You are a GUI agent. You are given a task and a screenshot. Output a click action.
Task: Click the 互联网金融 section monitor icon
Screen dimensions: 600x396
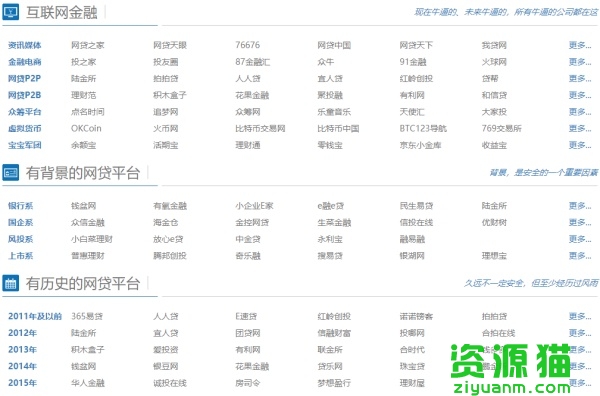pyautogui.click(x=10, y=12)
